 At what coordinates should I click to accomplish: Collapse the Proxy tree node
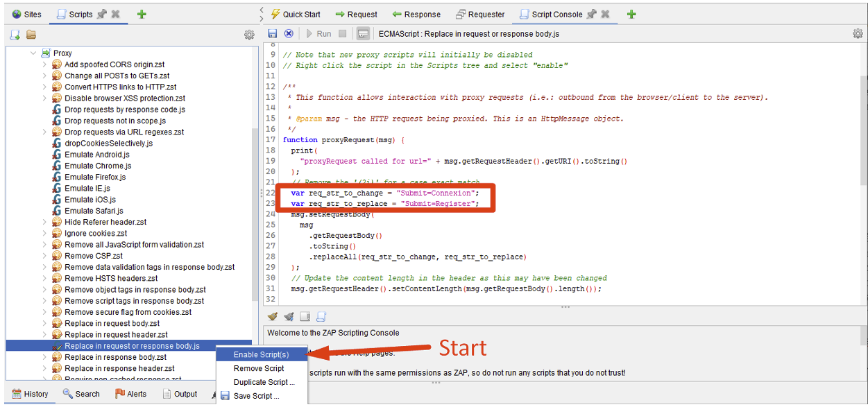click(x=33, y=53)
